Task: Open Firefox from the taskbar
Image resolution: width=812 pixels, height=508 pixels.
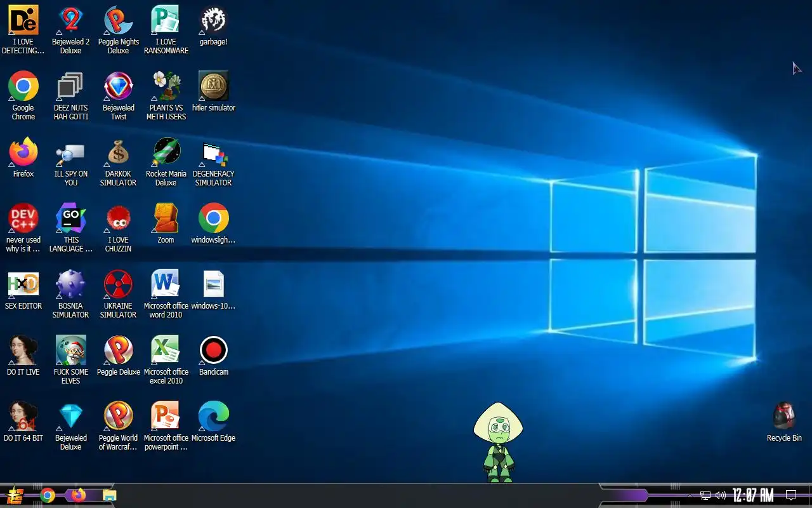Action: click(79, 495)
